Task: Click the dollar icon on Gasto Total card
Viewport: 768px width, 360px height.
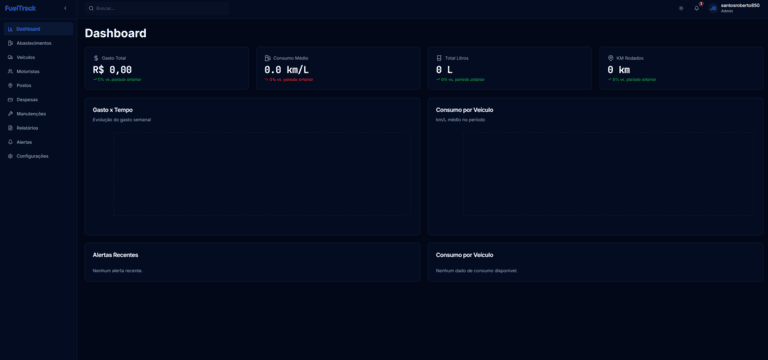Action: tap(96, 58)
